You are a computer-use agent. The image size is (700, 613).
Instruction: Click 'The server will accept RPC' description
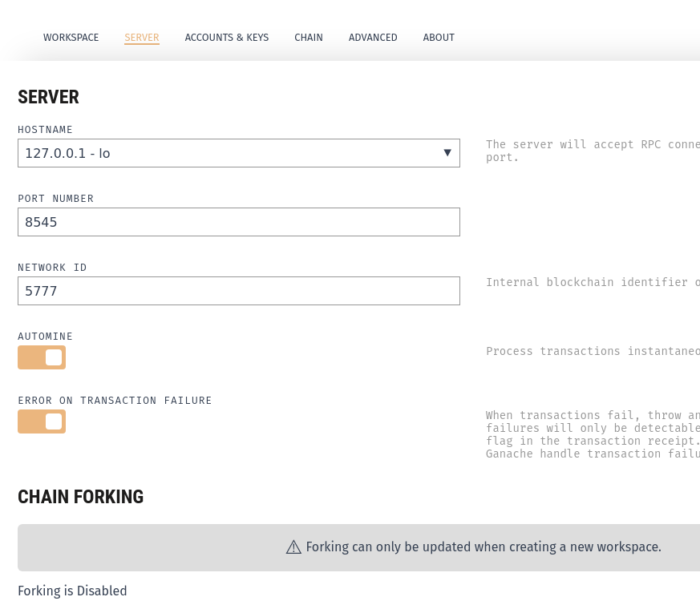click(x=593, y=151)
